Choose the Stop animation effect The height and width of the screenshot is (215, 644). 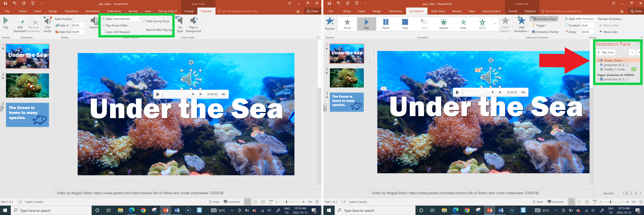405,24
